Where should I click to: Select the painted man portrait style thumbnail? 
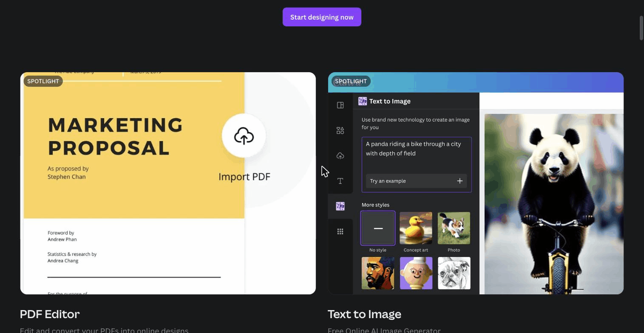[378, 273]
